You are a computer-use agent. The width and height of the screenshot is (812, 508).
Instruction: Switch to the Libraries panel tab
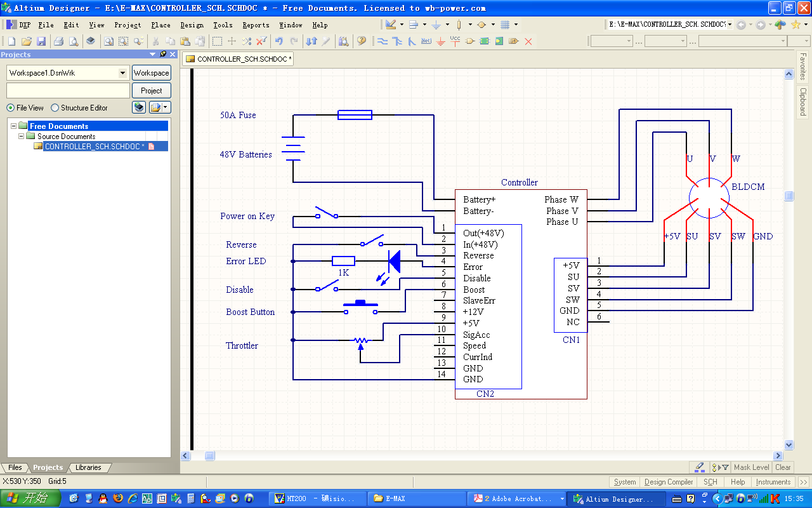[88, 467]
